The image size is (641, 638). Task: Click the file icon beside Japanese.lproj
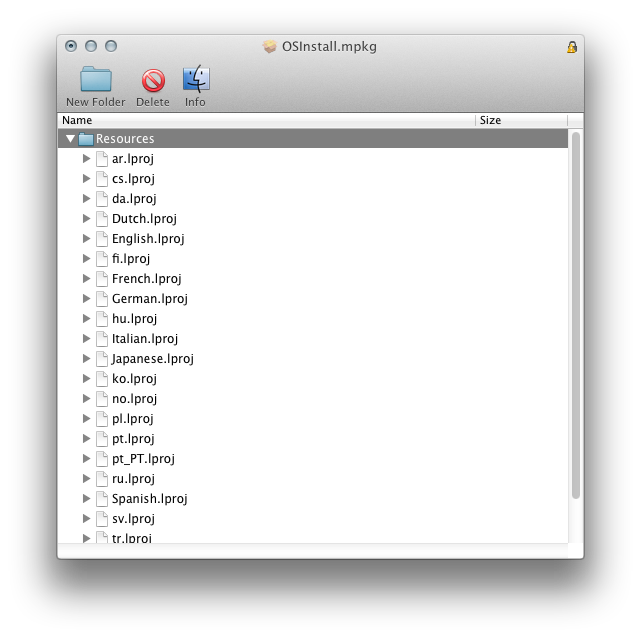point(102,359)
